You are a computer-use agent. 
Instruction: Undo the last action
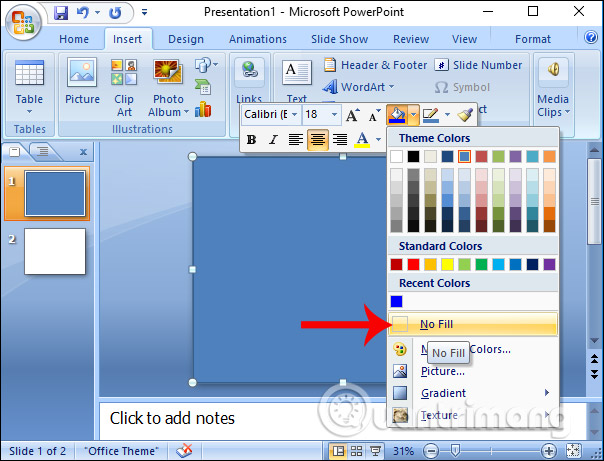point(82,13)
